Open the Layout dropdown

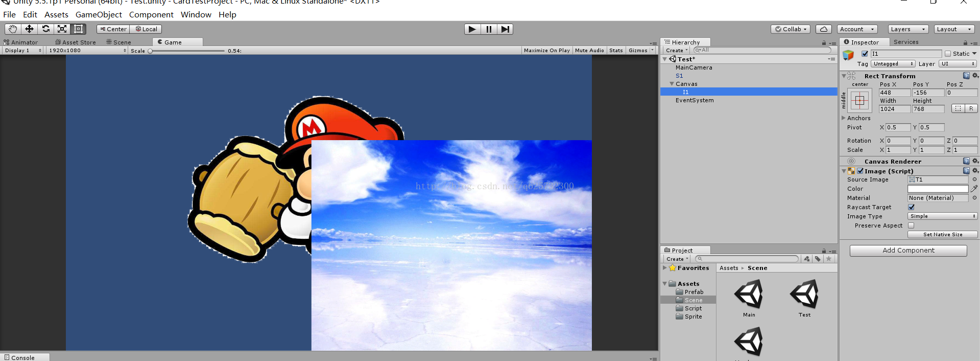[x=954, y=29]
